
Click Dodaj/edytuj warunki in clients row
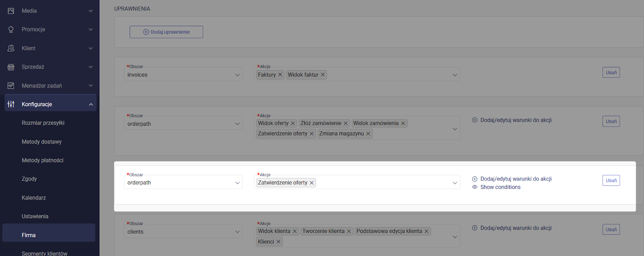click(512, 228)
